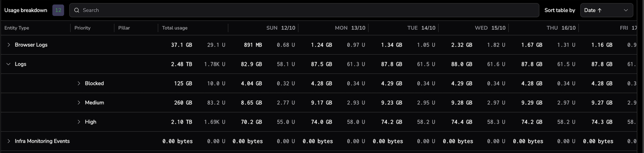The width and height of the screenshot is (644, 153).
Task: Click the Priority column header
Action: tap(82, 28)
